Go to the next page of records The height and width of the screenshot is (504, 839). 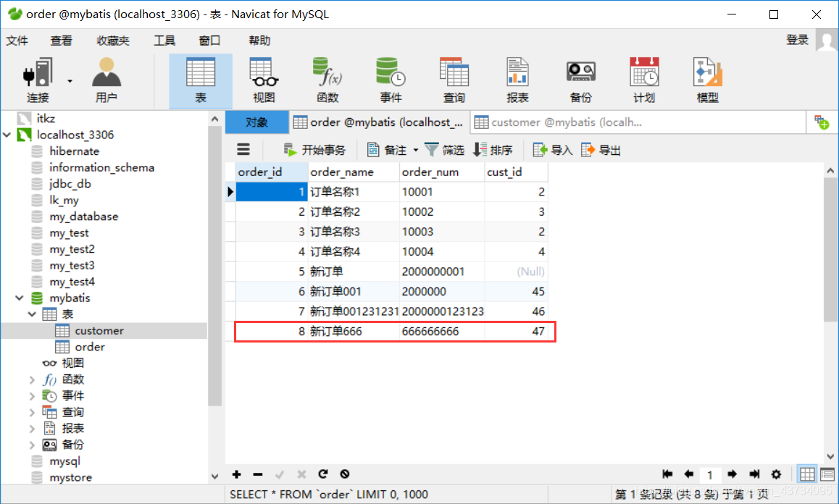(732, 474)
